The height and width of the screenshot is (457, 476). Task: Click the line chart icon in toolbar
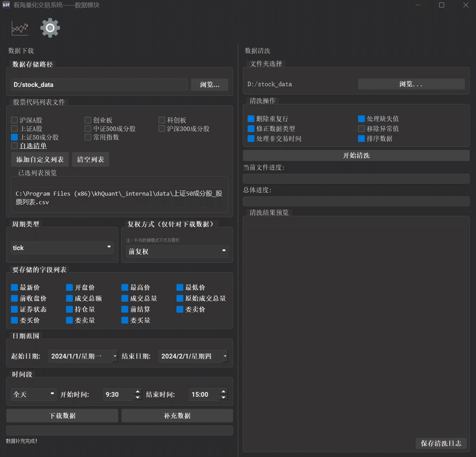click(20, 28)
